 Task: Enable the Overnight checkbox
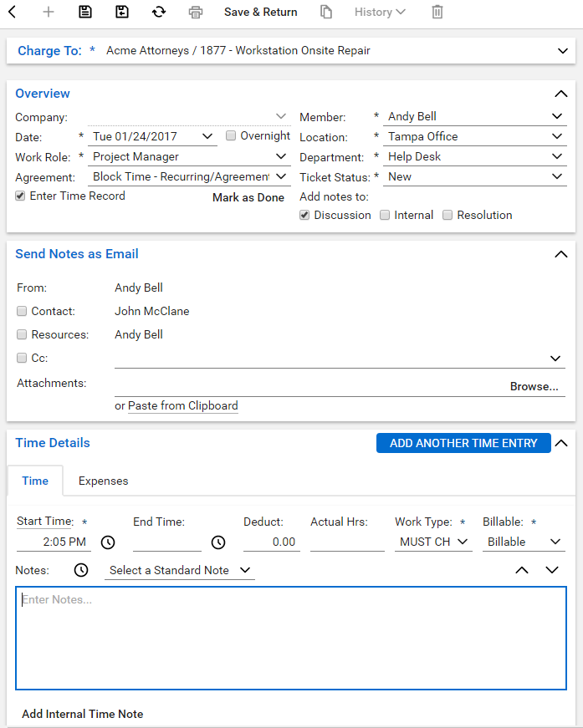[232, 135]
